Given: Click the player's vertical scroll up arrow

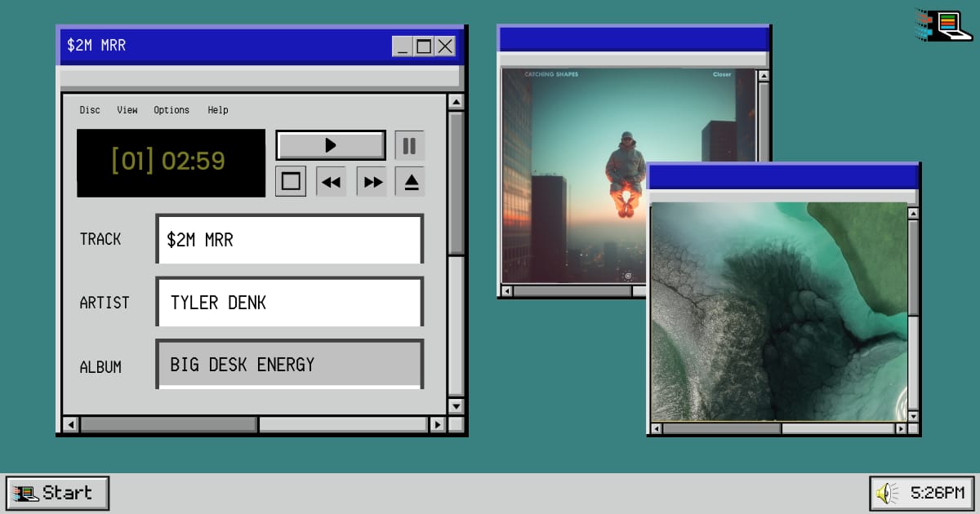Looking at the screenshot, I should pos(456,102).
